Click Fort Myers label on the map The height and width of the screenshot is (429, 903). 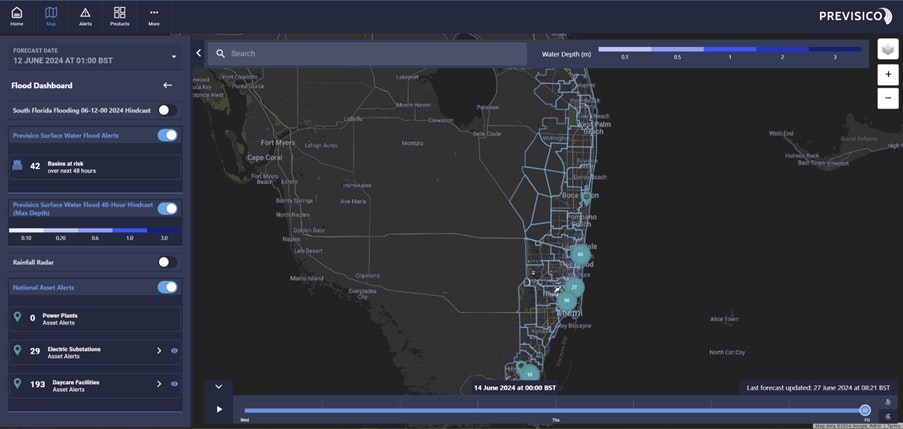tap(278, 142)
